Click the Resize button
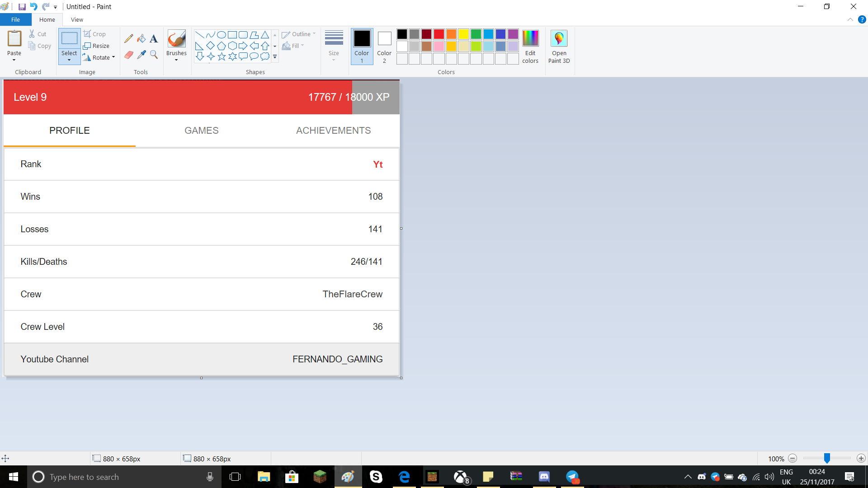 pyautogui.click(x=96, y=46)
